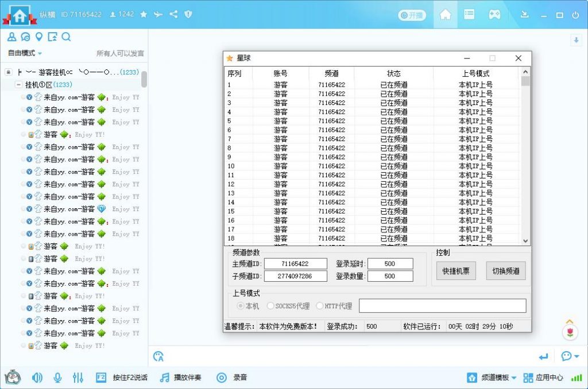Click the airplane ticket icon in title bar
This screenshot has width=588, height=389.
tap(158, 14)
